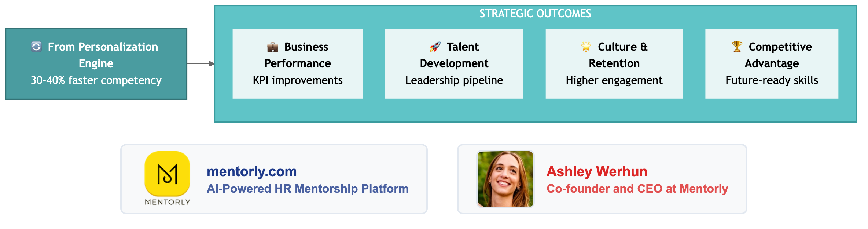Click the AI-Powered HR Mentorship Platform subtitle

click(x=307, y=189)
